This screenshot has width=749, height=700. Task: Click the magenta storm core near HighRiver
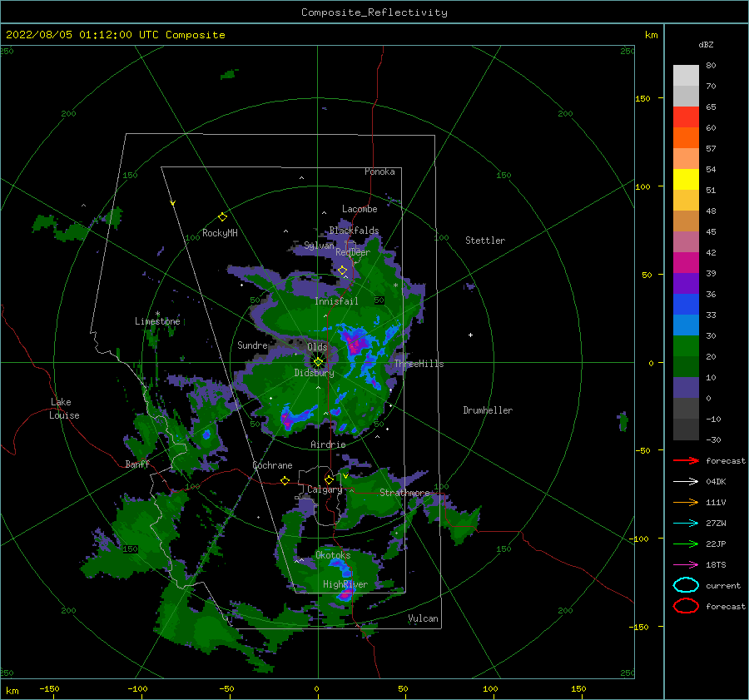tap(346, 595)
